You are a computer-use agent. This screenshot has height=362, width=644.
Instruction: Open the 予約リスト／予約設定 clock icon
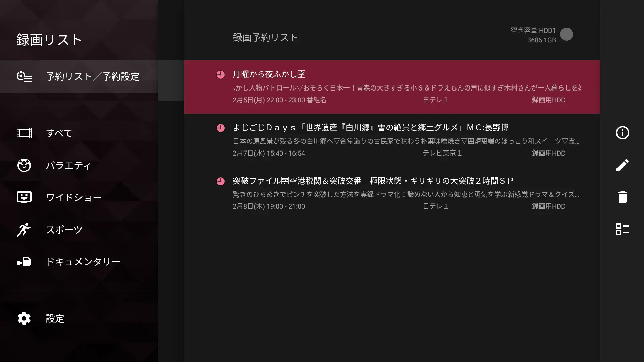tap(23, 76)
